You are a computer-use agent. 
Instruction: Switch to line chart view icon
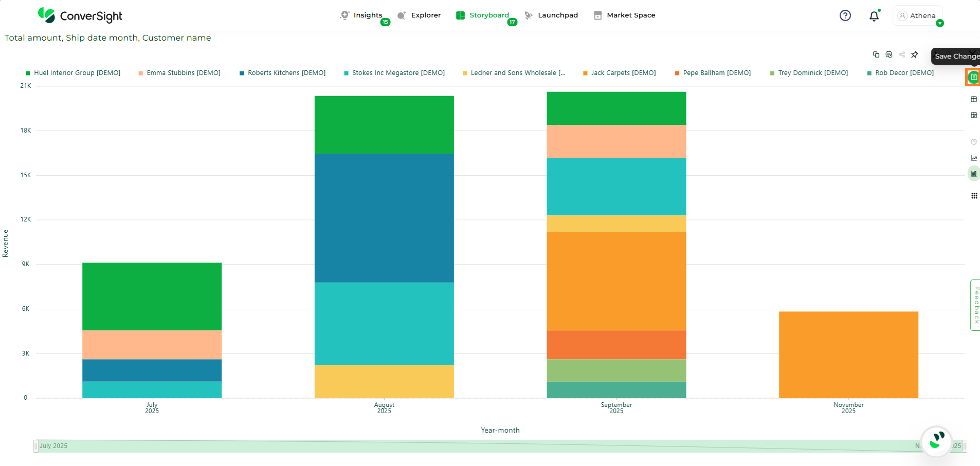973,158
